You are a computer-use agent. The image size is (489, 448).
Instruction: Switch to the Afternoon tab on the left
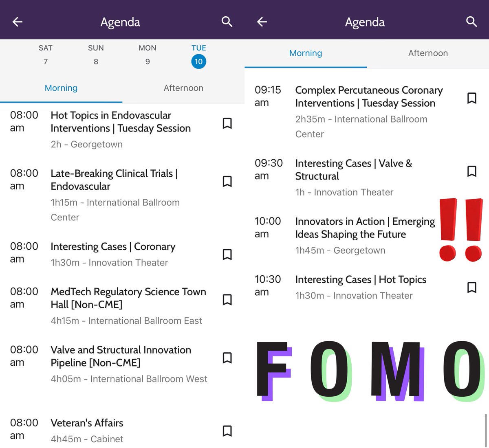click(183, 88)
